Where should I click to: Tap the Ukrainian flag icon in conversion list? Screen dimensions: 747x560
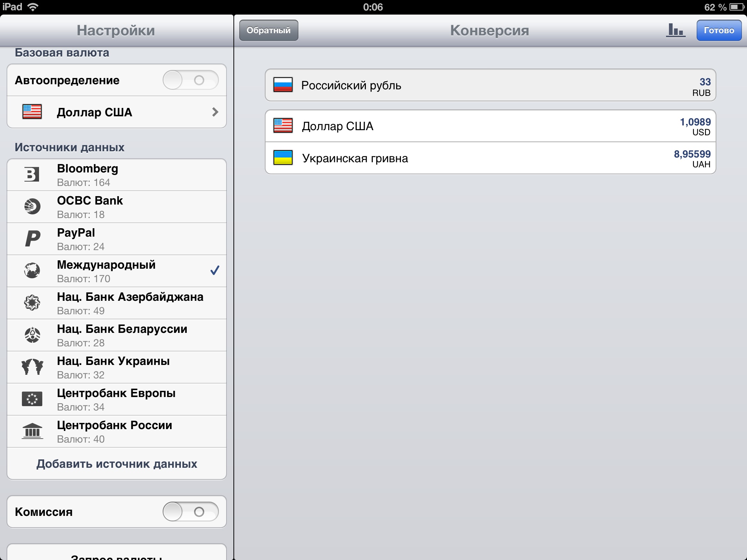click(x=283, y=158)
